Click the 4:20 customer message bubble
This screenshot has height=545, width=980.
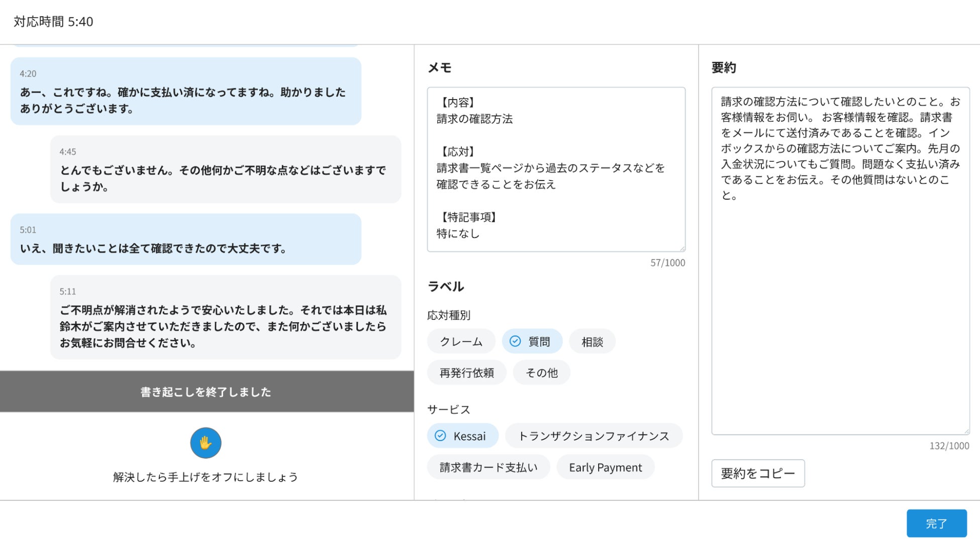pyautogui.click(x=185, y=92)
